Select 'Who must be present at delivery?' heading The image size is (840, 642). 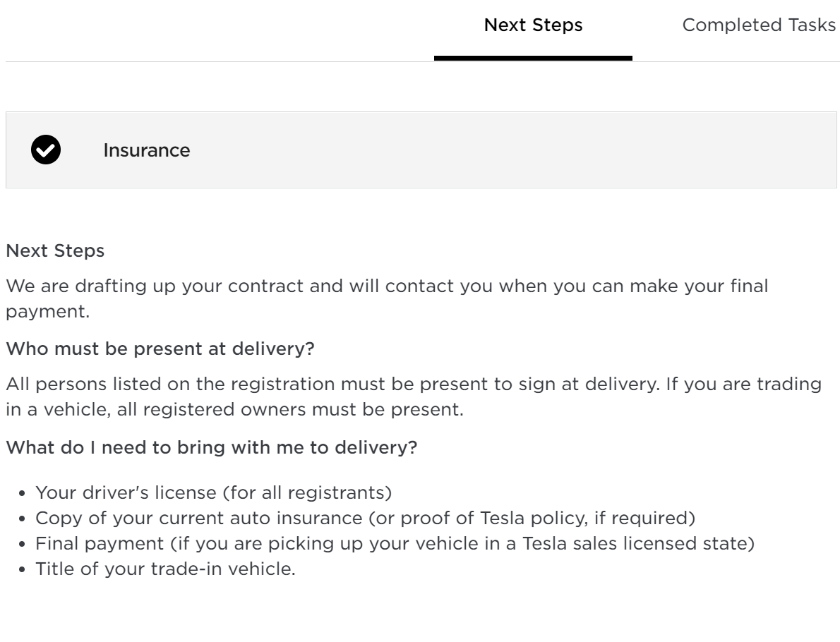(x=160, y=349)
